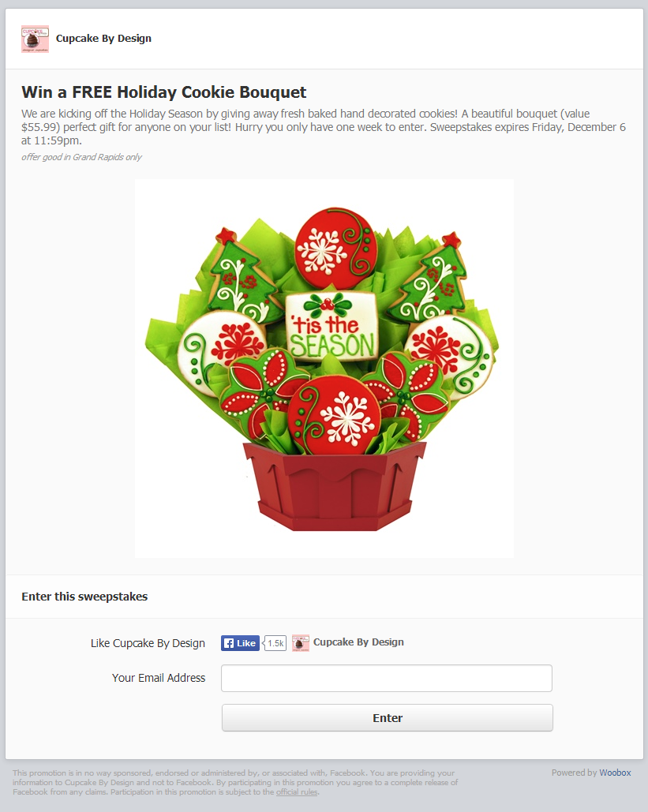Screen dimensions: 648x812
Task: Click the Cupcake By Design logo in header
Action: (35, 39)
